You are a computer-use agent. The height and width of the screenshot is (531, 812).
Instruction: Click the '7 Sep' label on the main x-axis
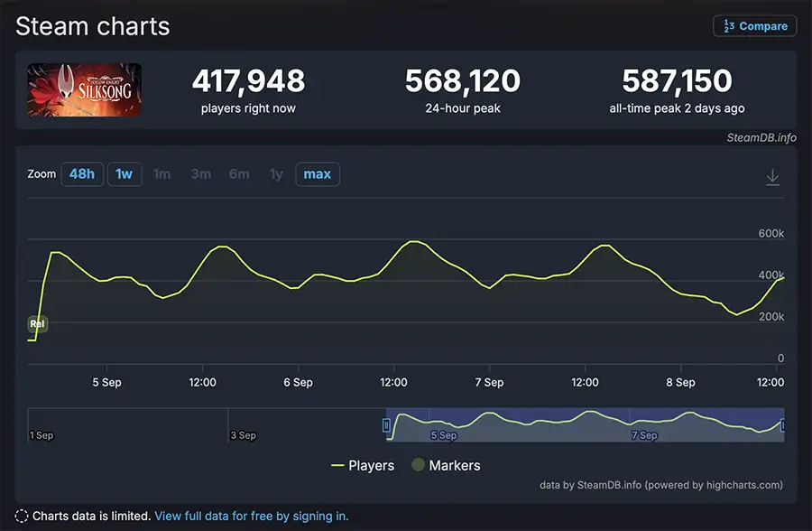coord(489,383)
